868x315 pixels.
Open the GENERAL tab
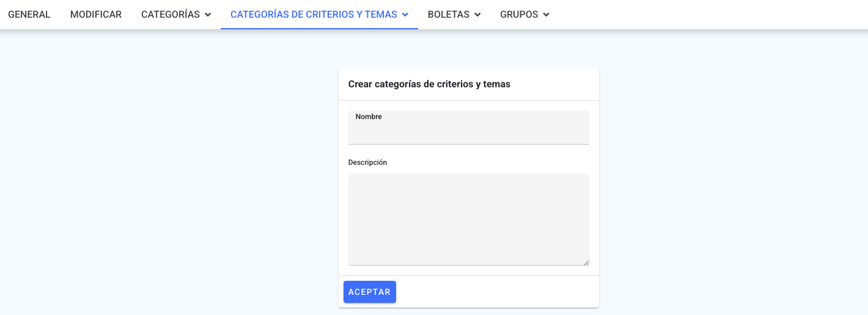click(x=29, y=15)
